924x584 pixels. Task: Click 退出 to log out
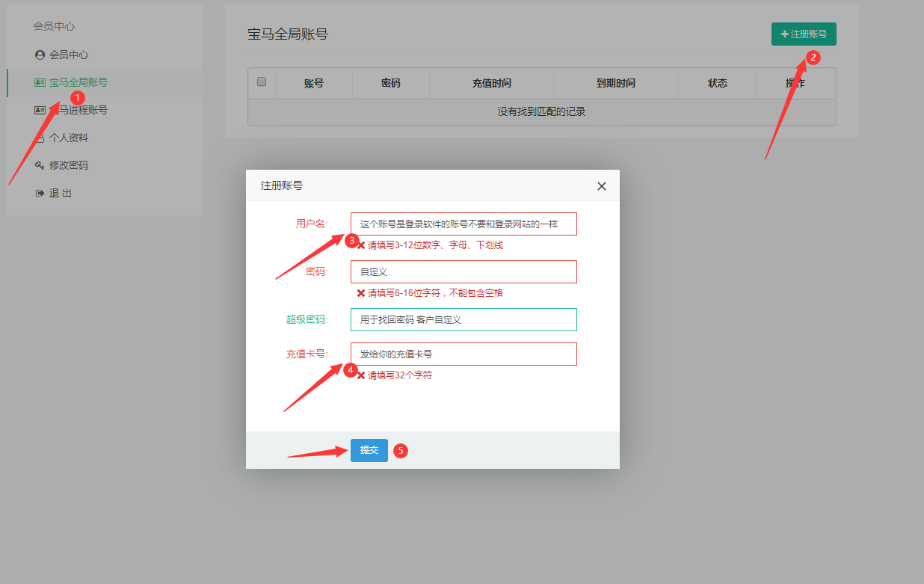point(61,193)
